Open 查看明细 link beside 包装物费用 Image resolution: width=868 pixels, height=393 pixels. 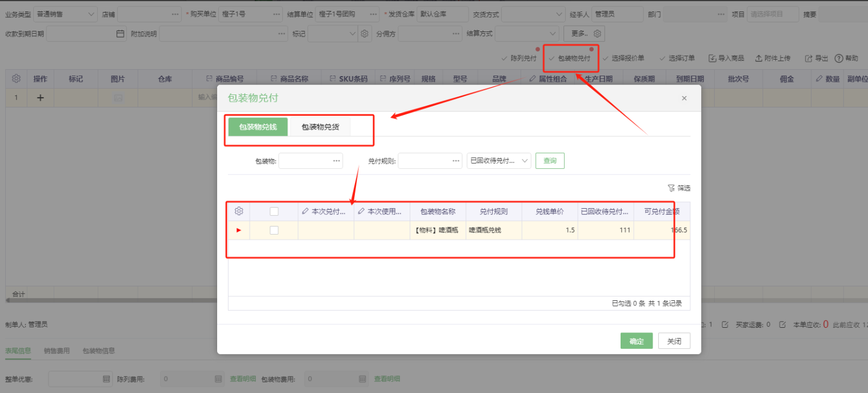click(x=387, y=379)
